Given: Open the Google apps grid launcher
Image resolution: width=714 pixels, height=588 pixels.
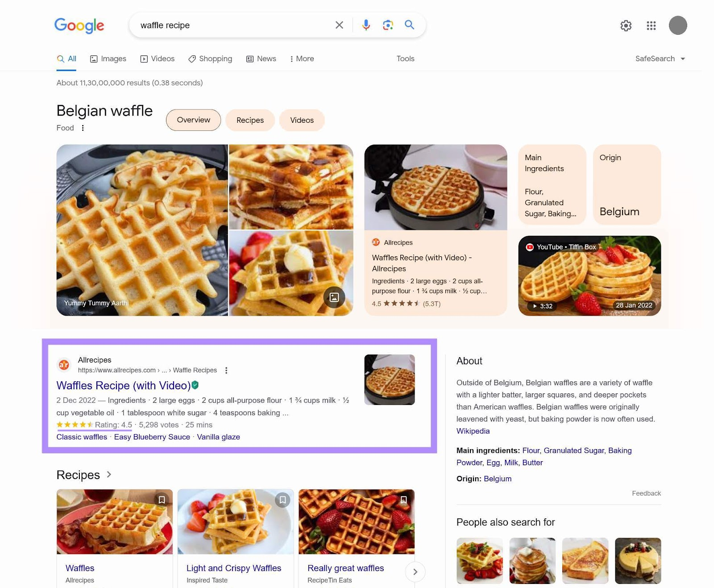Looking at the screenshot, I should (651, 25).
